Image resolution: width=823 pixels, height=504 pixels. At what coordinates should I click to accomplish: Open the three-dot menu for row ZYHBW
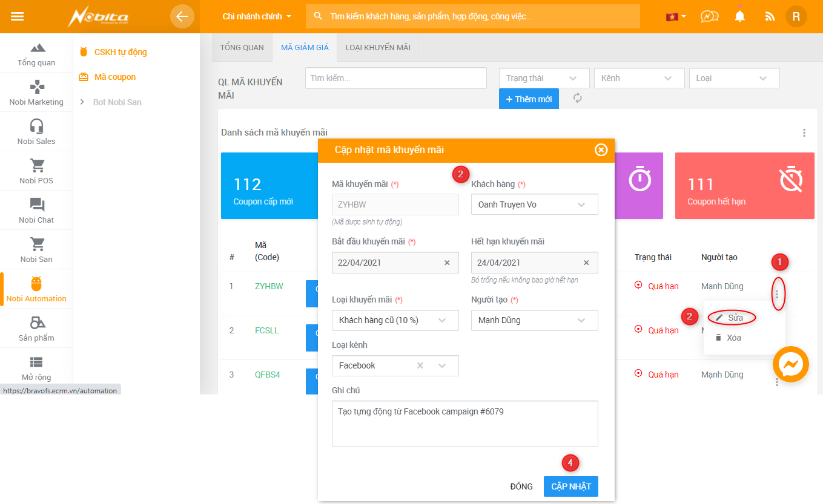click(776, 295)
